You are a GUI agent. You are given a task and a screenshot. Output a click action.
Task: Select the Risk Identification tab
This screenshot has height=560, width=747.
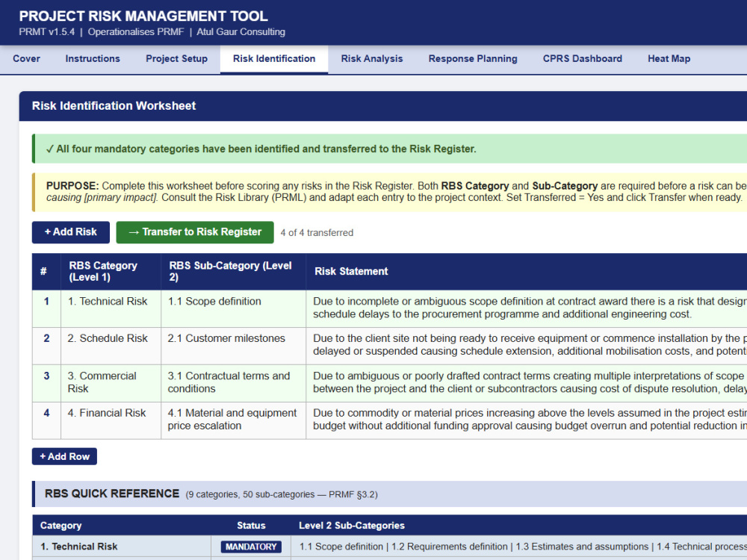[x=274, y=58]
